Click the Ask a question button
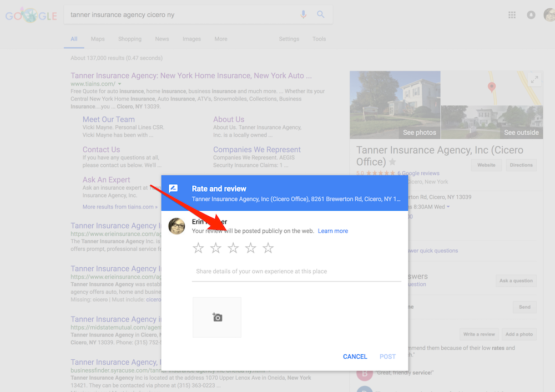The width and height of the screenshot is (555, 392). pos(516,281)
